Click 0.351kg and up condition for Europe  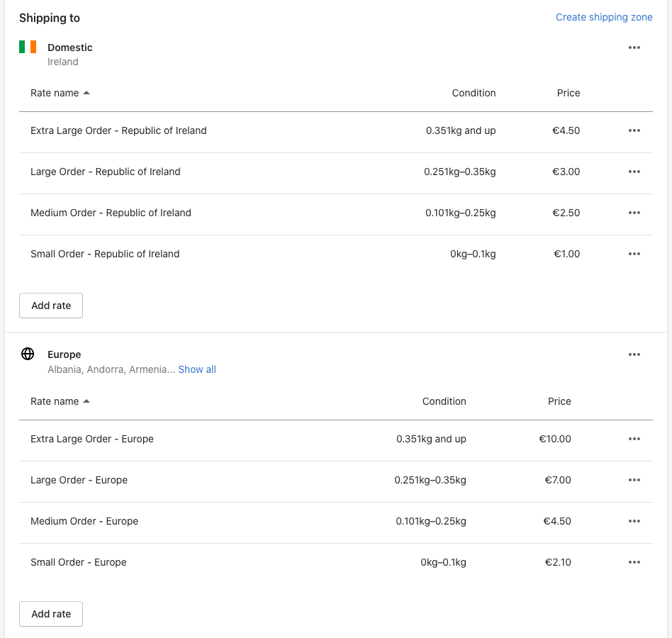coord(431,439)
